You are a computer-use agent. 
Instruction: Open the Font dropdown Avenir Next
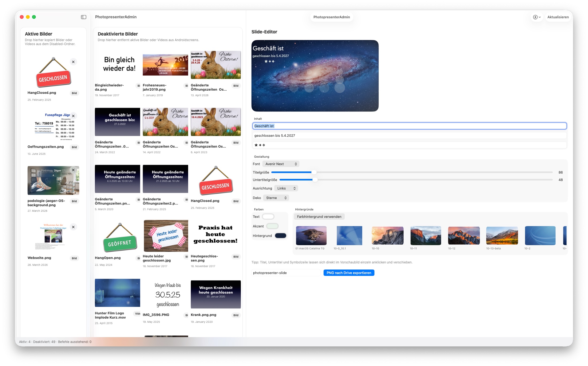click(281, 164)
